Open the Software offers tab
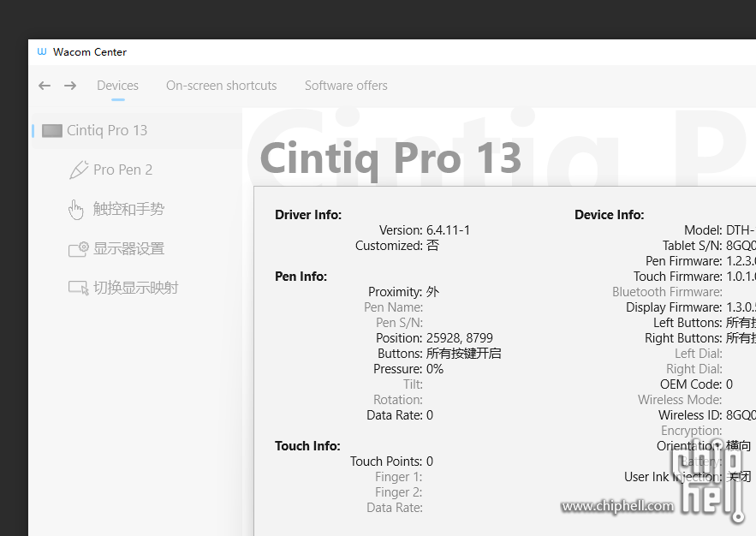The width and height of the screenshot is (756, 536). [346, 86]
